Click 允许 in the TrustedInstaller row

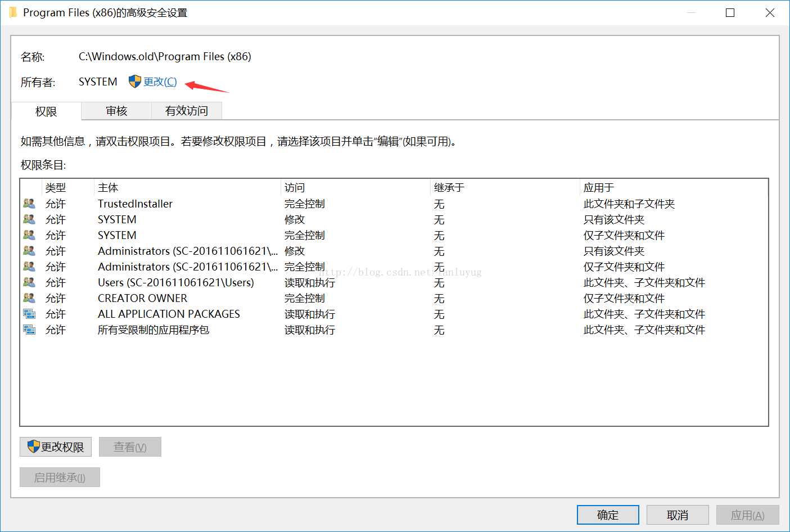[56, 204]
